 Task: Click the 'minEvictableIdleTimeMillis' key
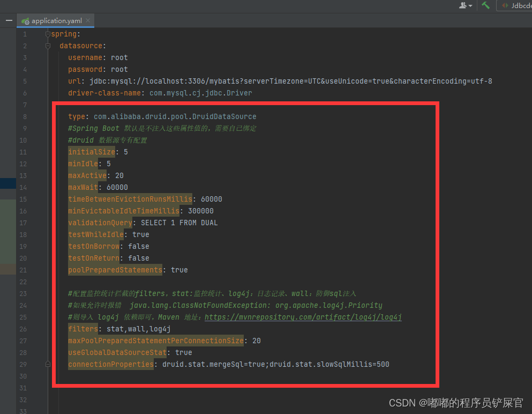(x=124, y=211)
